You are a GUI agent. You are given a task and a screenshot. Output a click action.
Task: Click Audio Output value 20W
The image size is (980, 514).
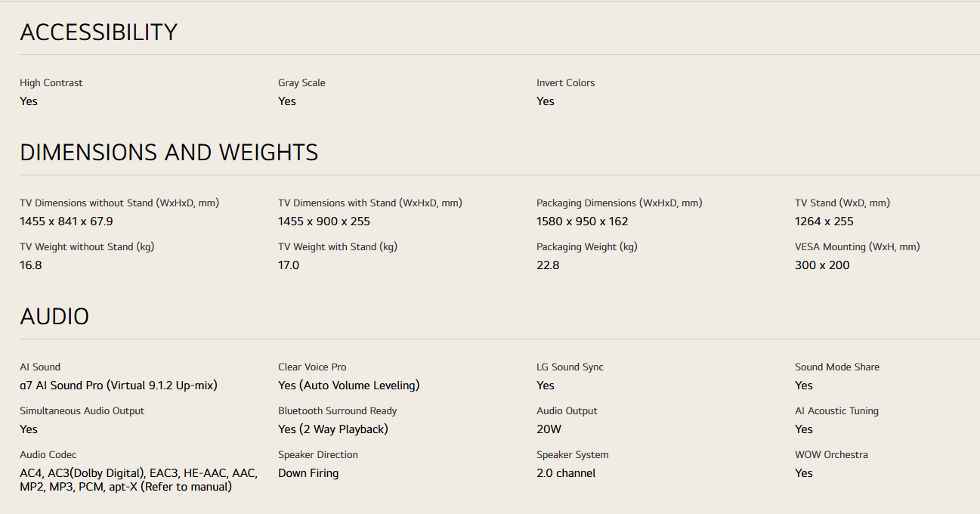click(549, 429)
